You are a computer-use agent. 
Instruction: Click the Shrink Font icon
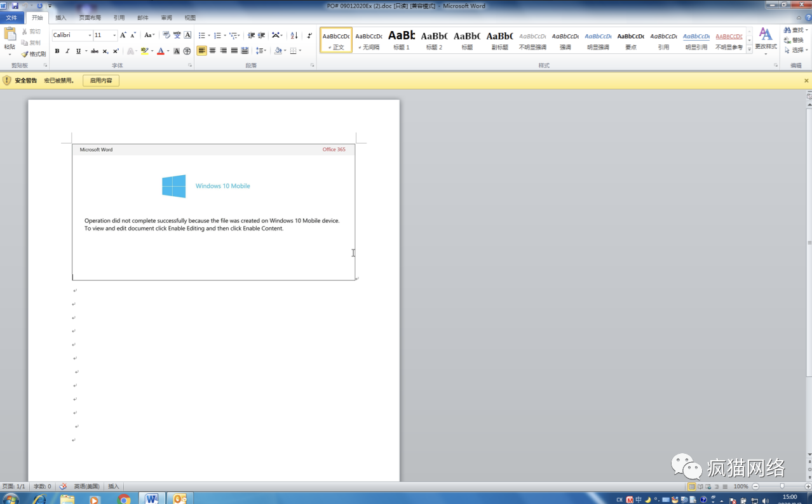point(133,36)
